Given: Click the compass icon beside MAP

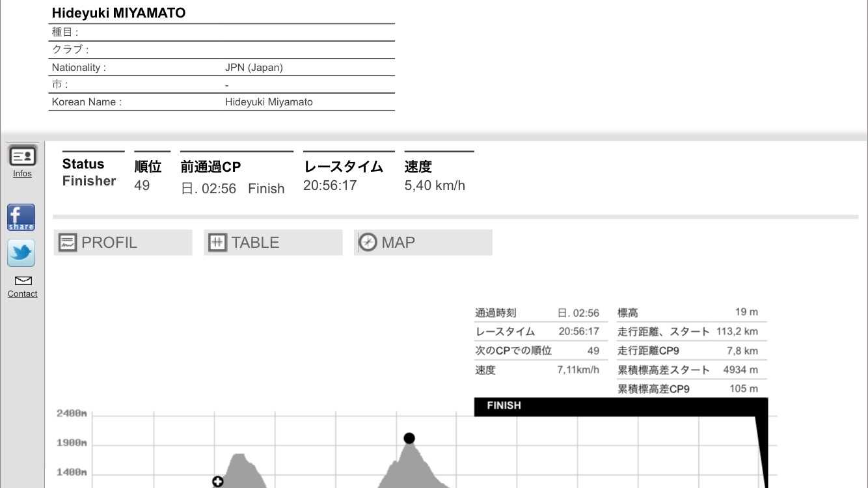Looking at the screenshot, I should [x=368, y=243].
